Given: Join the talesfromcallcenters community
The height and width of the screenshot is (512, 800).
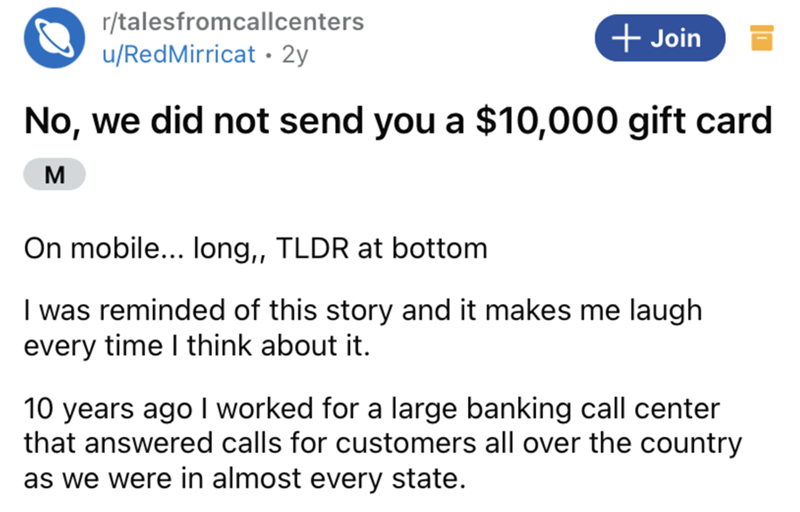Looking at the screenshot, I should pyautogui.click(x=659, y=39).
